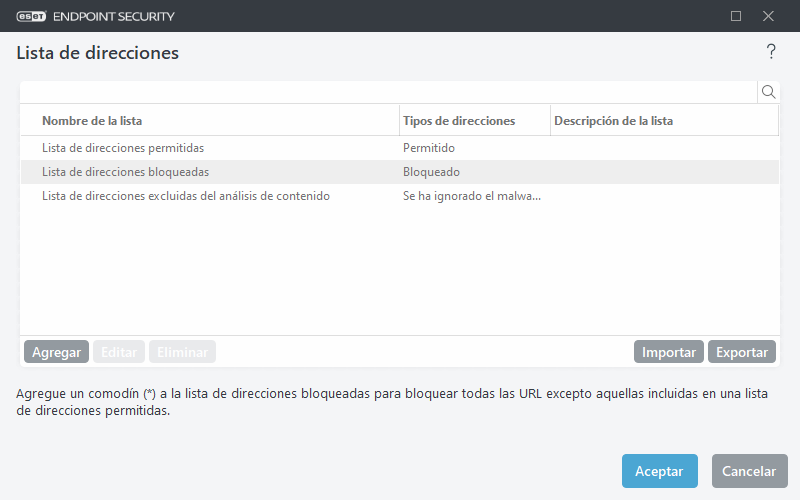Confirm changes with the Aceptar button
The height and width of the screenshot is (500, 800).
[660, 471]
